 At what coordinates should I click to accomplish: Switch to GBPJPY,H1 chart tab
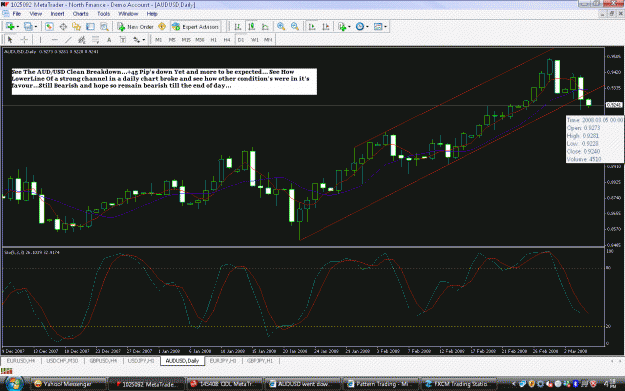[259, 361]
